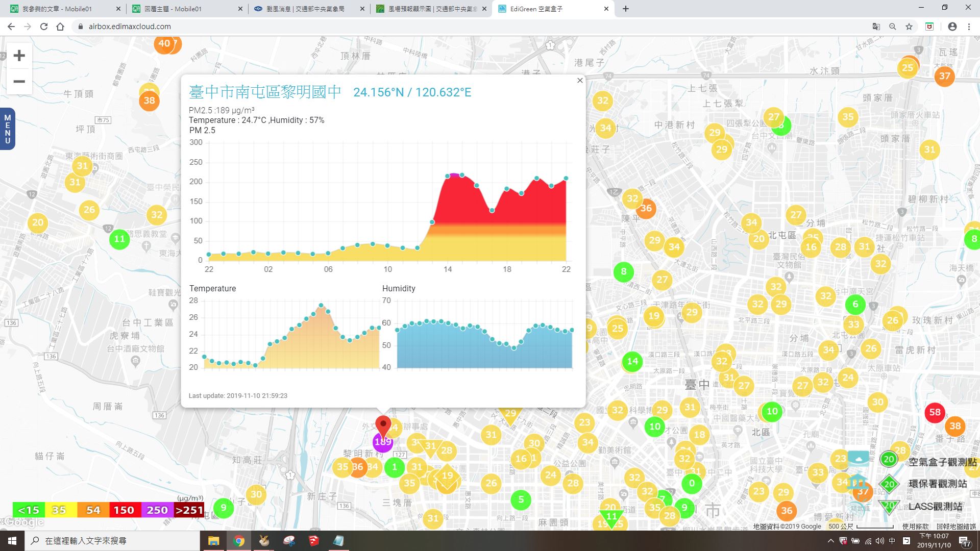The image size is (980, 551).
Task: Select the orange 40 marker at top
Action: (164, 44)
